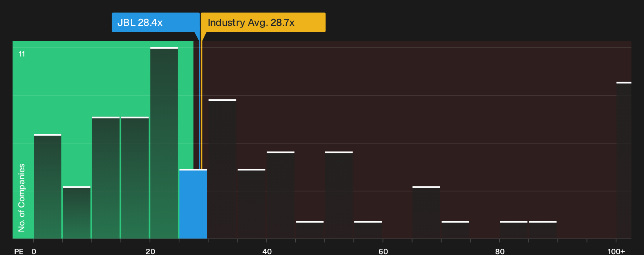Click the '100+' x-axis tick label
Screen dimensions: 644x255
[617, 251]
